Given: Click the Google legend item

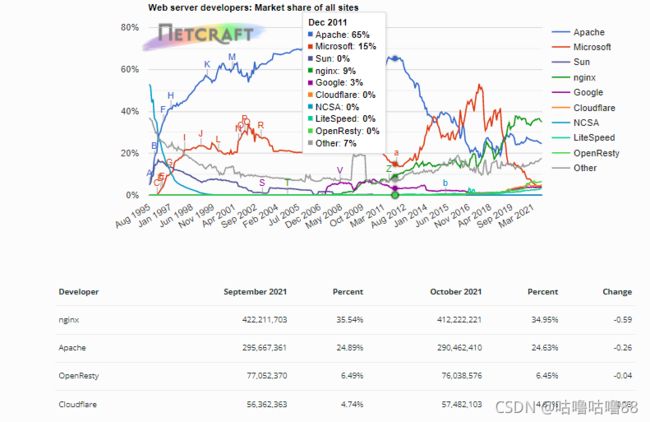Looking at the screenshot, I should point(577,92).
